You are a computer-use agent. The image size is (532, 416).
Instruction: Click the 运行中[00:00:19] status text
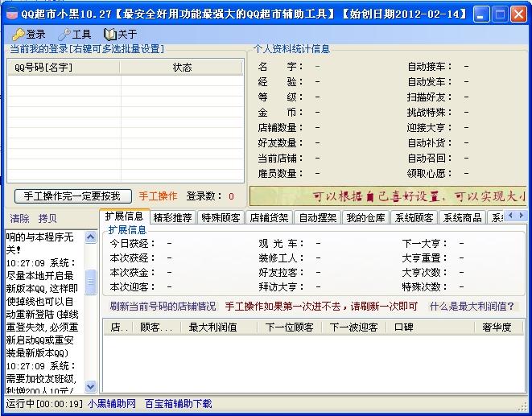pos(44,403)
